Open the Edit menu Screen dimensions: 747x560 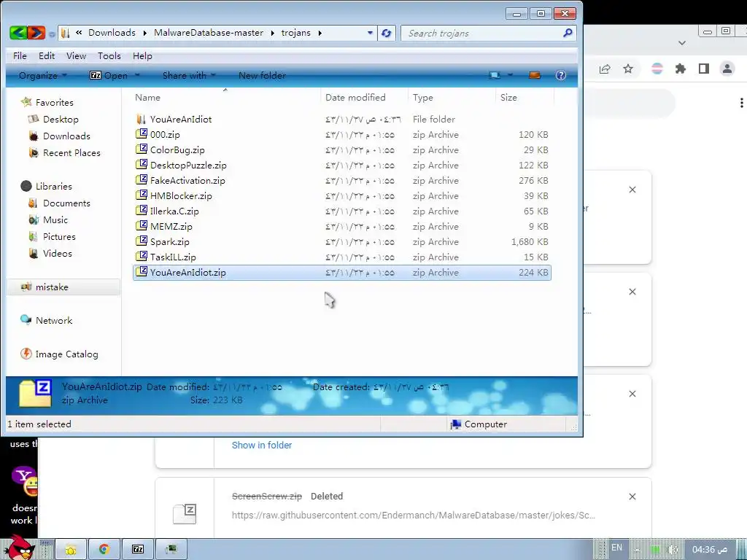tap(47, 55)
